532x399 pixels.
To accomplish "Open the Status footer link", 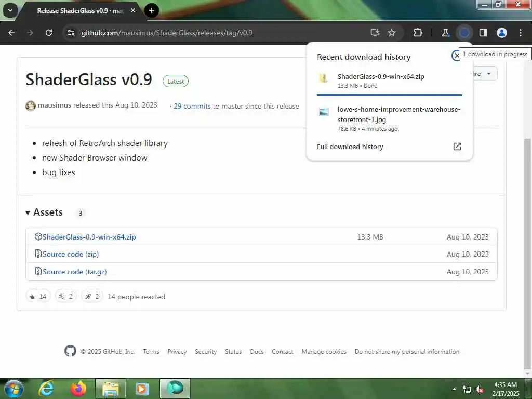I will coord(233,352).
